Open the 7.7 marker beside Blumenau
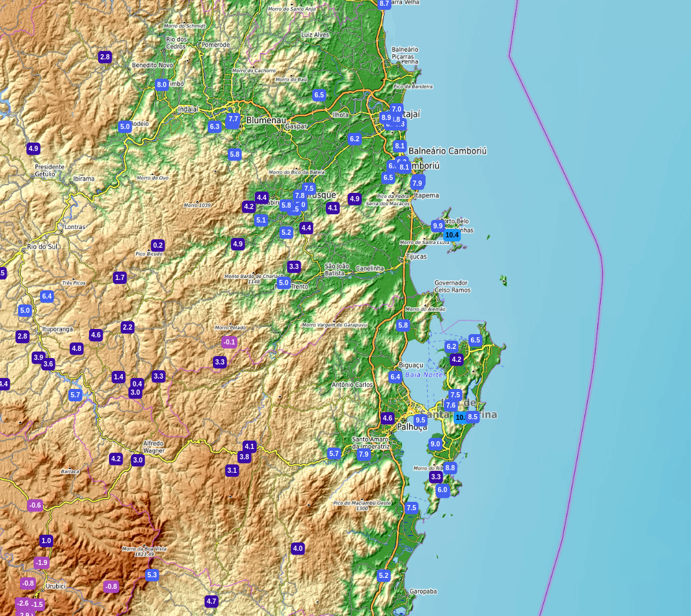Image resolution: width=691 pixels, height=616 pixels. (233, 119)
